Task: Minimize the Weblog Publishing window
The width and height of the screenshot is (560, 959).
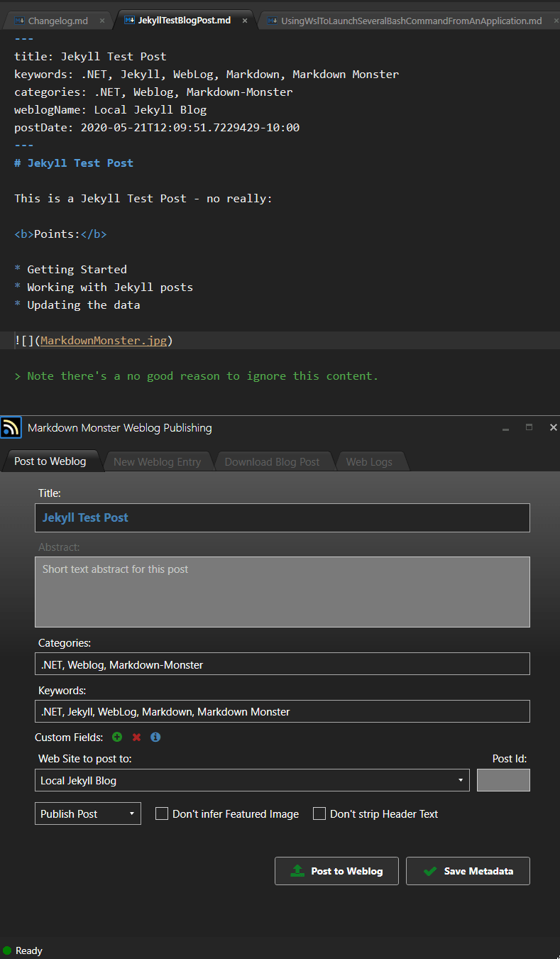Action: click(506, 428)
